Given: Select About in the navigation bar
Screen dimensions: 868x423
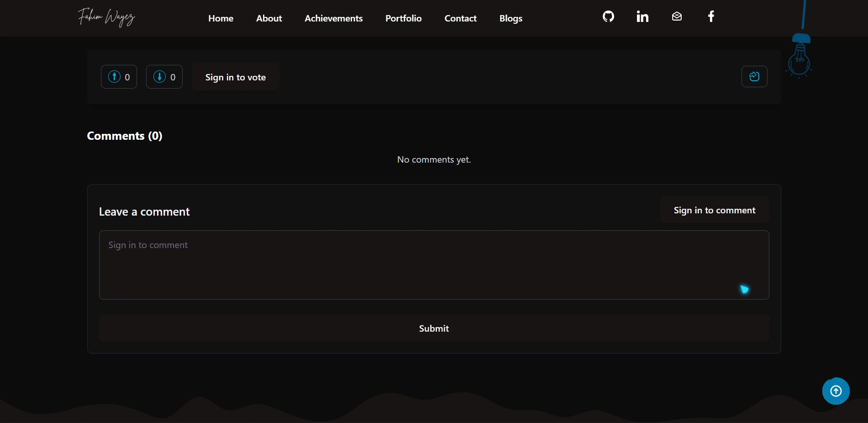Looking at the screenshot, I should point(269,18).
